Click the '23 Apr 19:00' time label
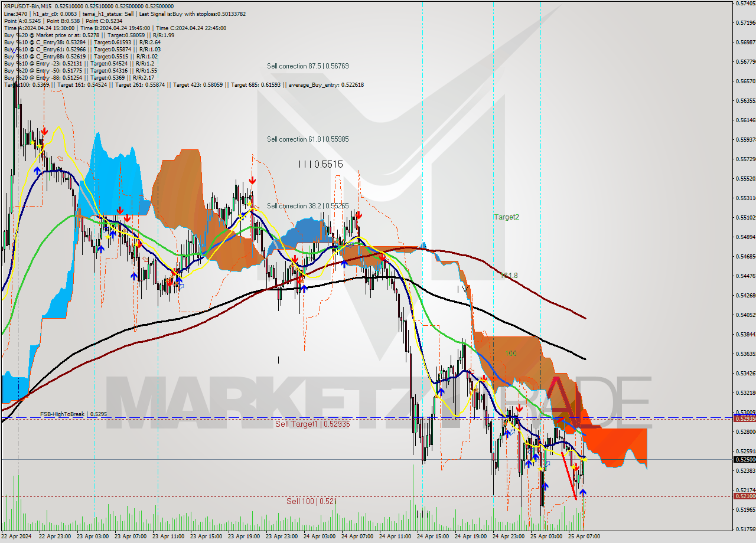 [245, 537]
